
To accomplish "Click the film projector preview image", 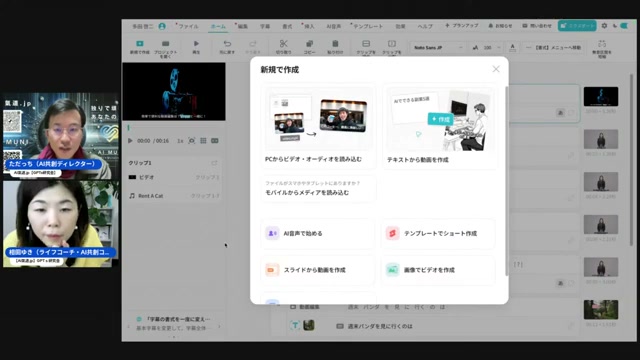I will (x=174, y=91).
